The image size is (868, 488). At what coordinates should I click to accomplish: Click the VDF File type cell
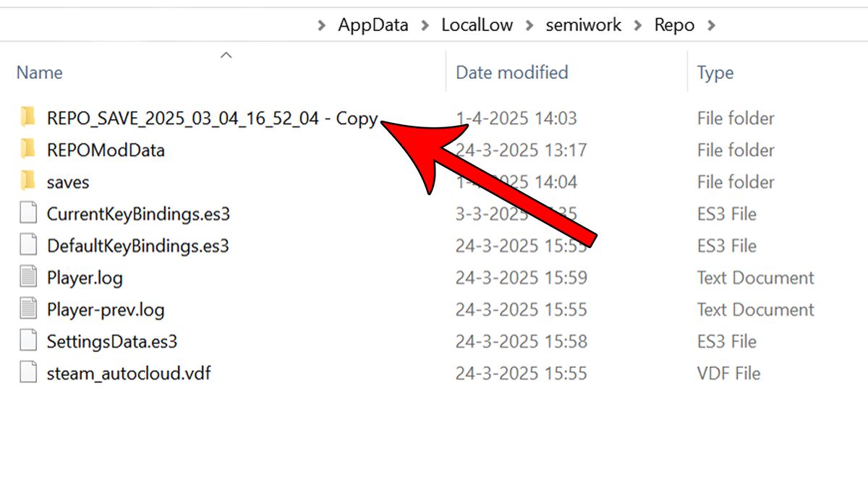pos(728,373)
